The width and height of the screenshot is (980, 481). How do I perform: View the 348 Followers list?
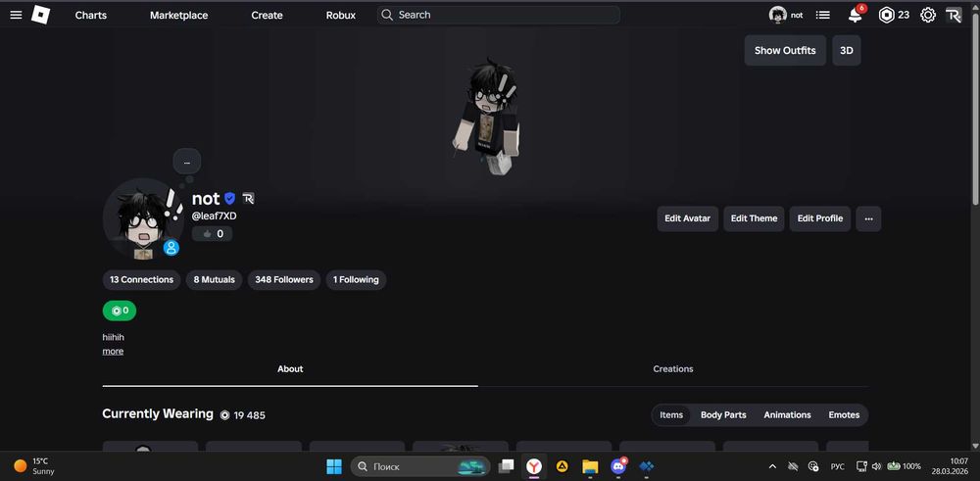tap(284, 280)
